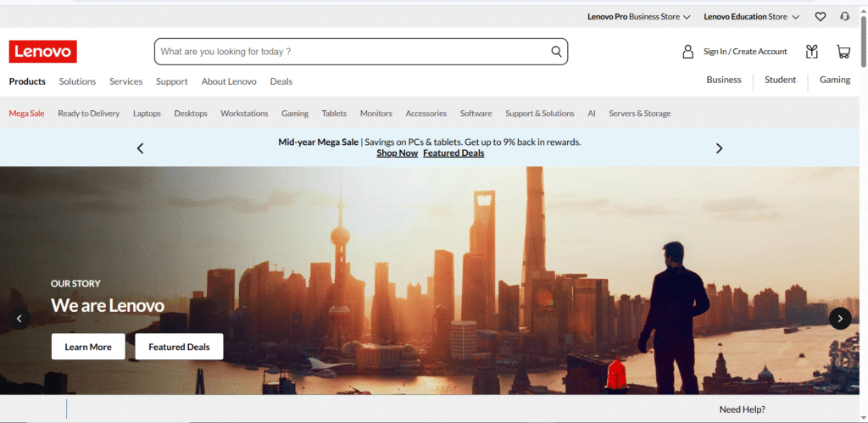This screenshot has height=423, width=868.
Task: Open the shopping cart icon
Action: pos(843,52)
